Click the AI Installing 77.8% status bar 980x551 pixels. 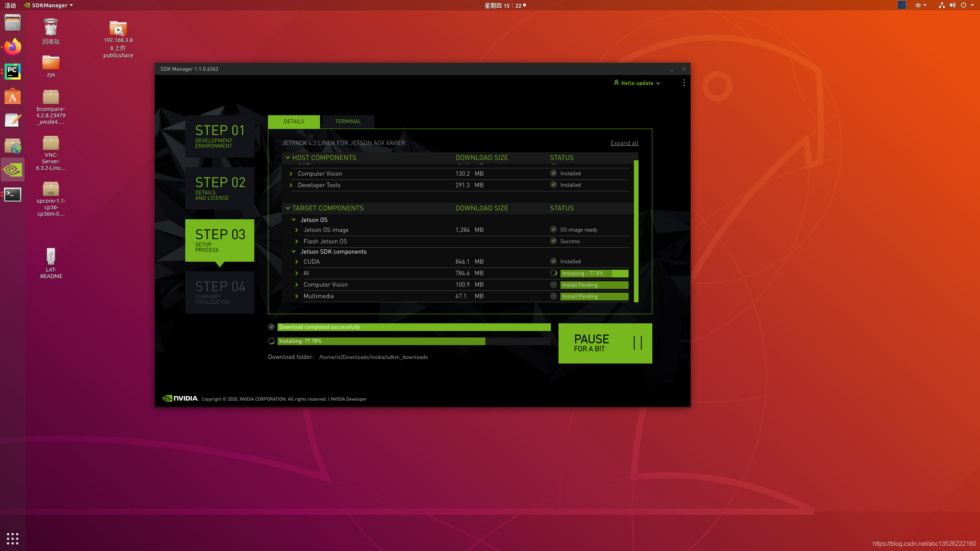pyautogui.click(x=594, y=273)
